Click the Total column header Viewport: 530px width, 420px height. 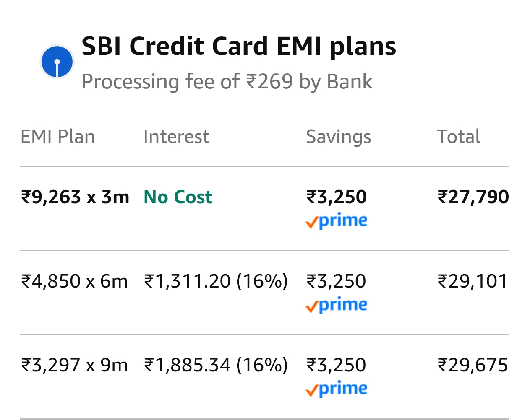pos(458,137)
